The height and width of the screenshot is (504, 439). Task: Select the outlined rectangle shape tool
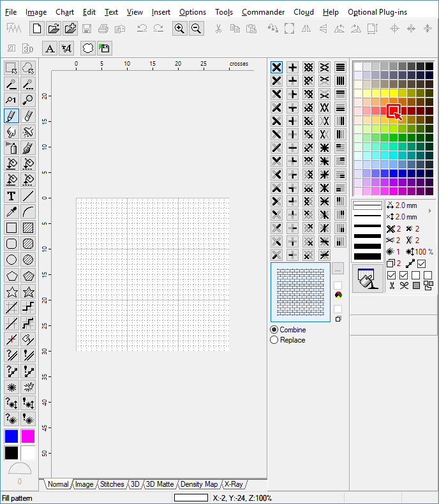pos(11,228)
